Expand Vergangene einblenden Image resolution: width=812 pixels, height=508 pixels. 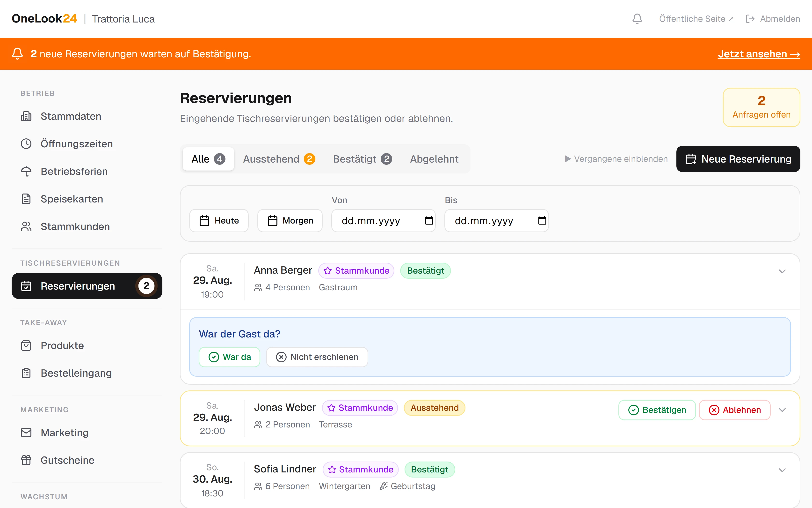point(616,159)
